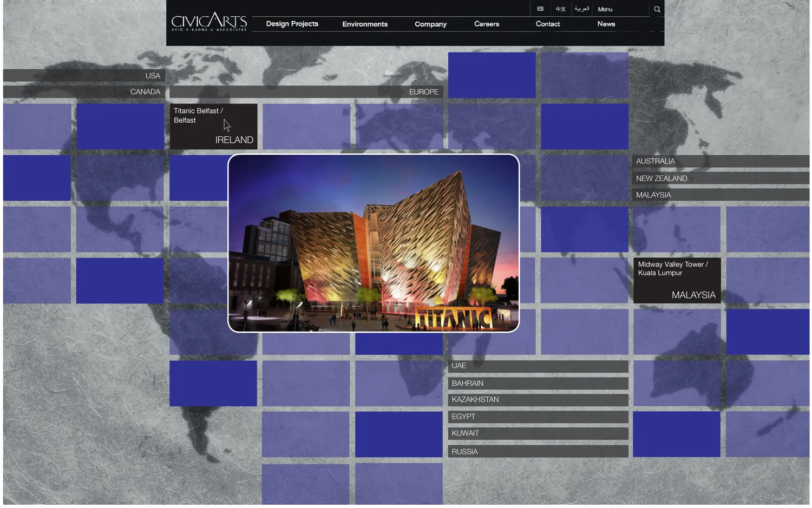
Task: Open Company menu
Action: (x=430, y=24)
